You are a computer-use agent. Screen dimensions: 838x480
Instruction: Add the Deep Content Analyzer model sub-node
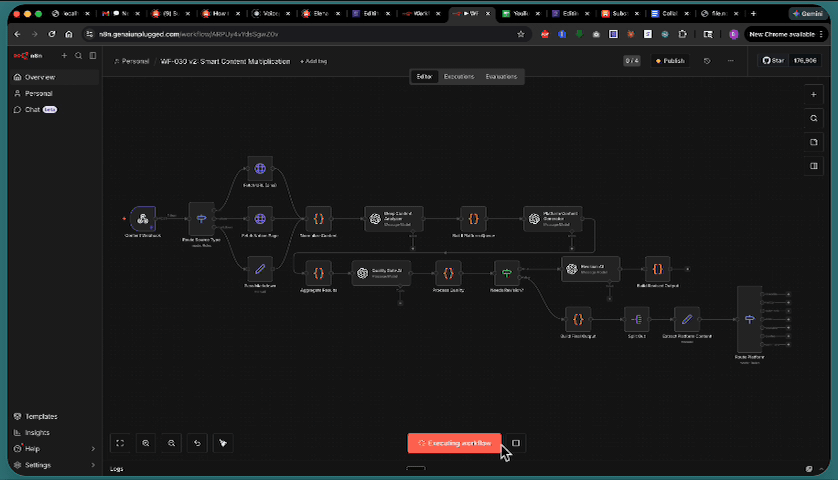413,249
